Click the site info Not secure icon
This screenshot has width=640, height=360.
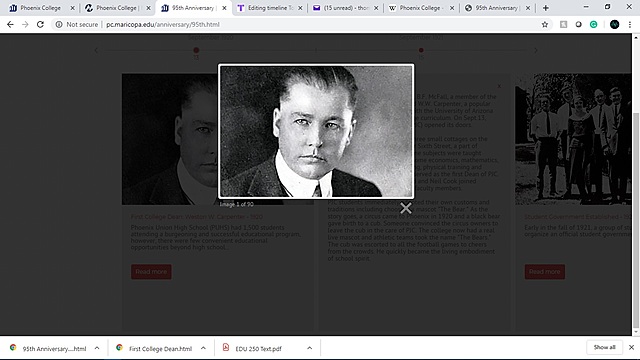pyautogui.click(x=59, y=24)
